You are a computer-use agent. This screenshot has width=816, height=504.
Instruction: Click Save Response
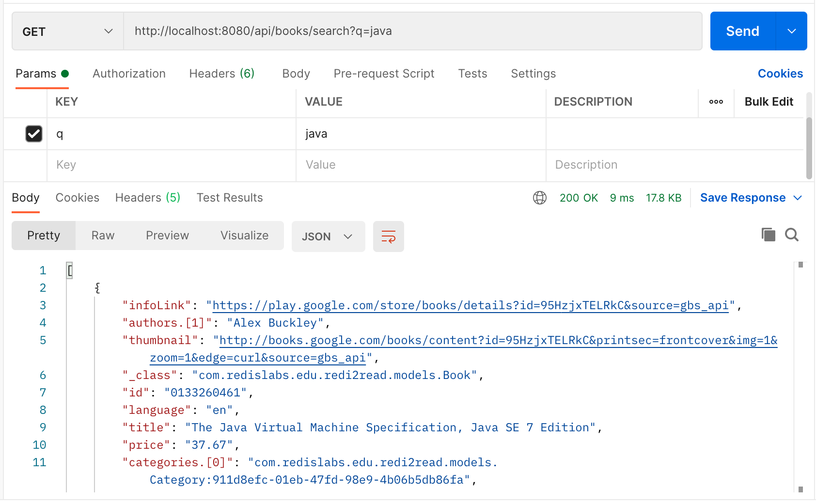click(743, 198)
